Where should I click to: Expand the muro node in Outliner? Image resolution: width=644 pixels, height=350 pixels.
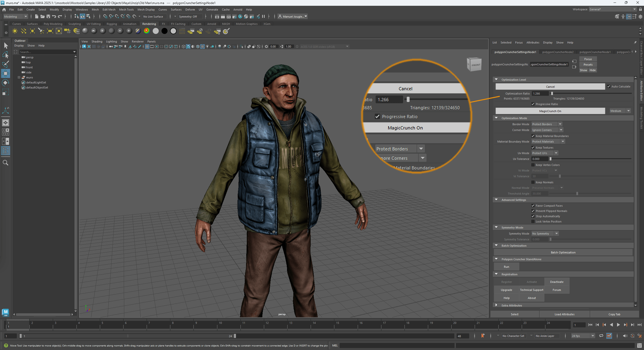click(x=19, y=77)
